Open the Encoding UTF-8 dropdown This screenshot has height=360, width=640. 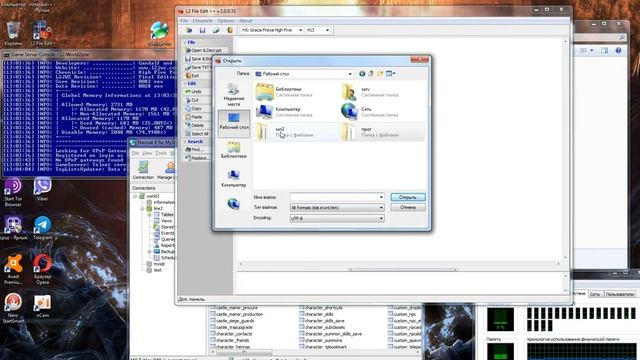tap(337, 218)
